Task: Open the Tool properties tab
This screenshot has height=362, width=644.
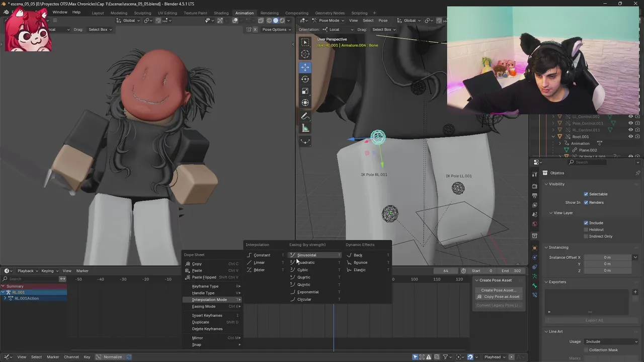Action: (x=534, y=174)
